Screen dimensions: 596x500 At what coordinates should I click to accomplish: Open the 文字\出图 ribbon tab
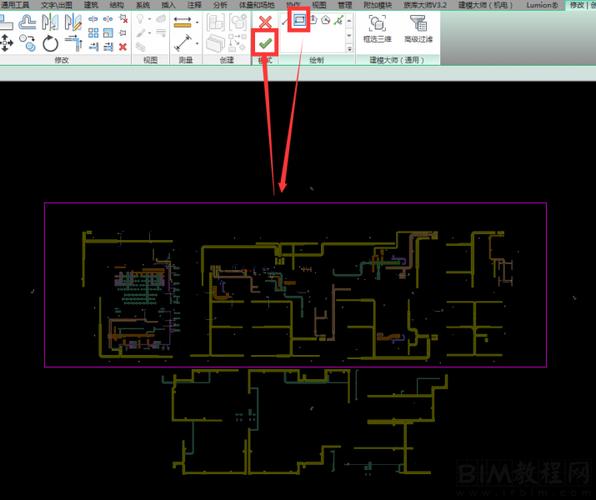click(x=56, y=5)
